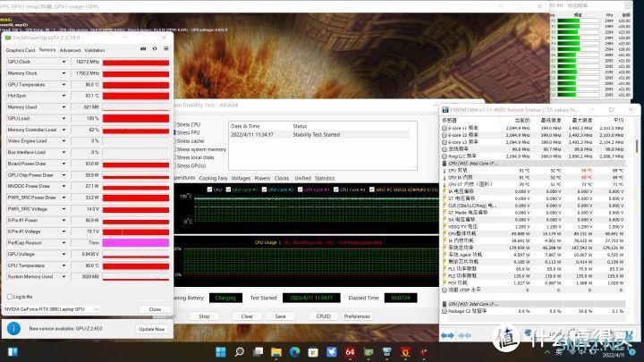Open the Voltages tab in AIDA64
644x362 pixels.
(x=241, y=178)
